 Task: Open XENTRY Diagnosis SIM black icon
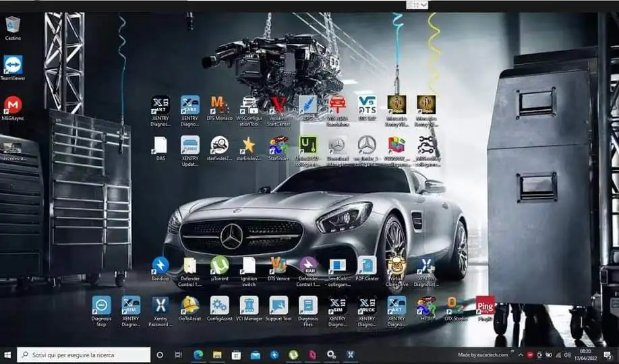(x=338, y=311)
